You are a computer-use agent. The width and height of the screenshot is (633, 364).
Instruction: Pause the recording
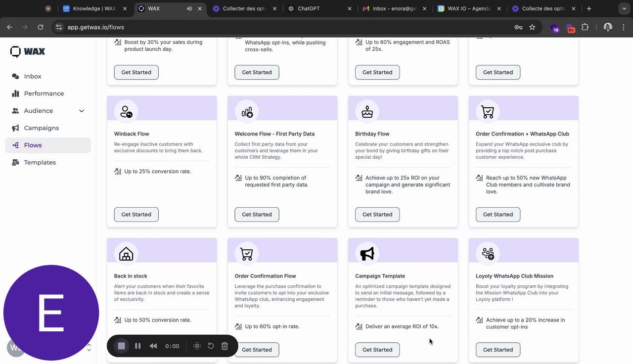point(138,346)
